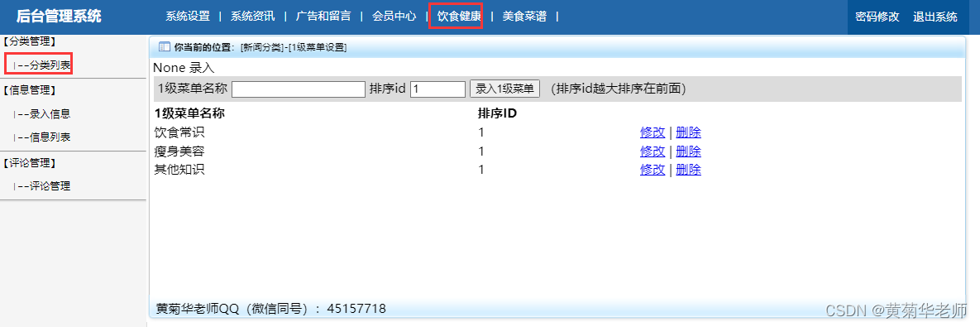Open the 系统资讯 menu
Viewport: 980px width, 327px height.
(252, 17)
